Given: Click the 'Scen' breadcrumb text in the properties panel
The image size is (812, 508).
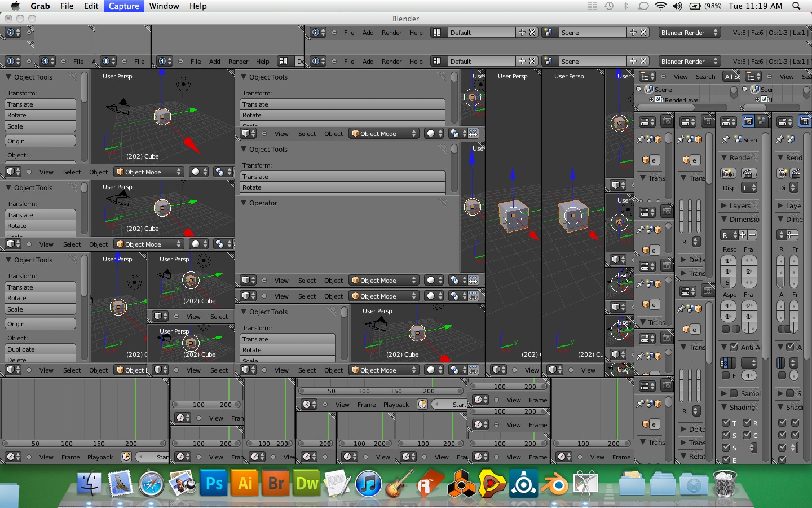Looking at the screenshot, I should (x=750, y=139).
